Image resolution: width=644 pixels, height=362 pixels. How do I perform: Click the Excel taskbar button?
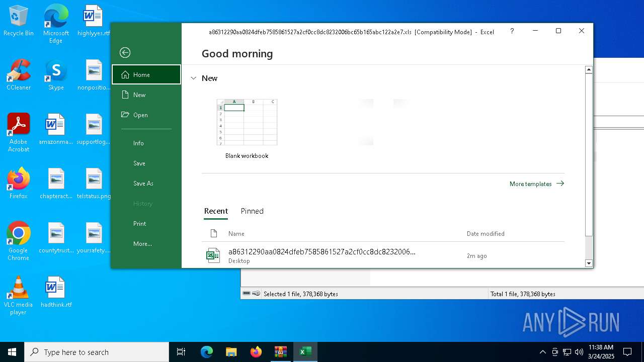(305, 352)
